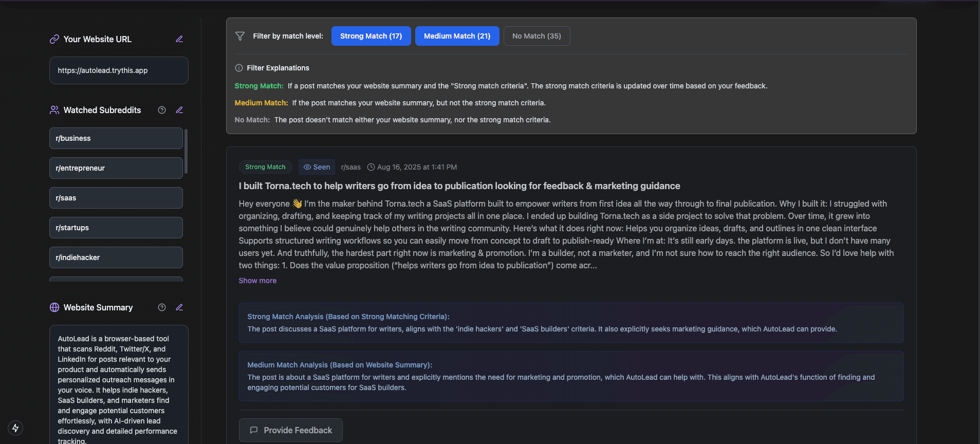Viewport: 980px width, 444px height.
Task: Click the website URL input field
Action: 119,70
